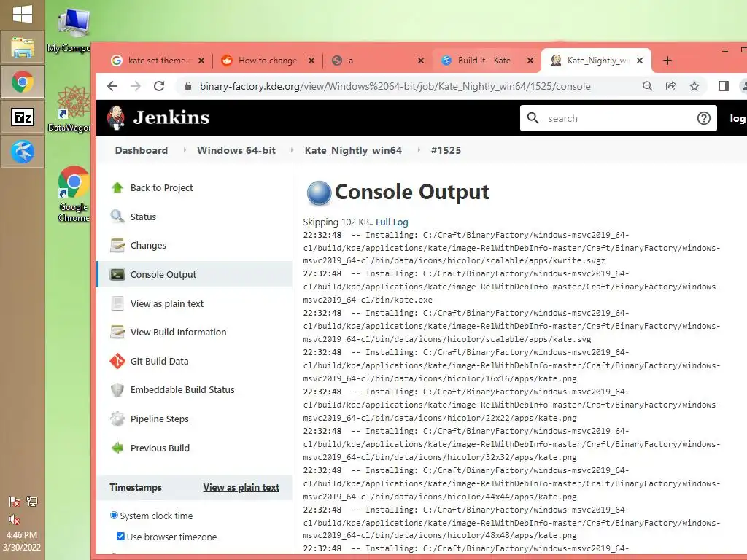This screenshot has height=560, width=747.
Task: Click the Google Chrome desktop shortcut
Action: 74,194
